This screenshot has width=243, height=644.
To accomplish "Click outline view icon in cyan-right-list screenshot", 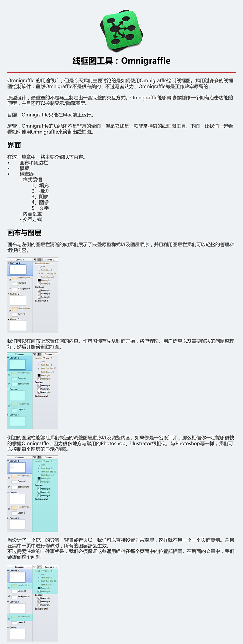I will click(35, 457).
